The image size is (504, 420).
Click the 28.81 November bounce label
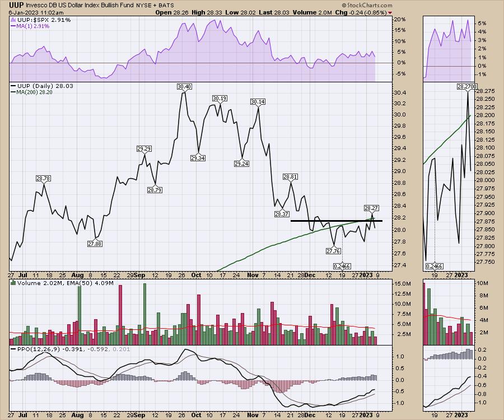(x=290, y=176)
